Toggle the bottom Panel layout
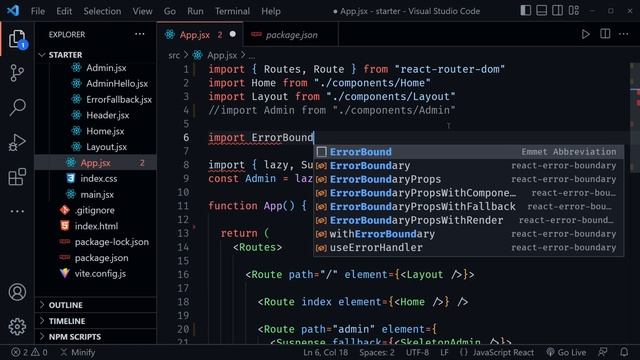 [x=542, y=11]
